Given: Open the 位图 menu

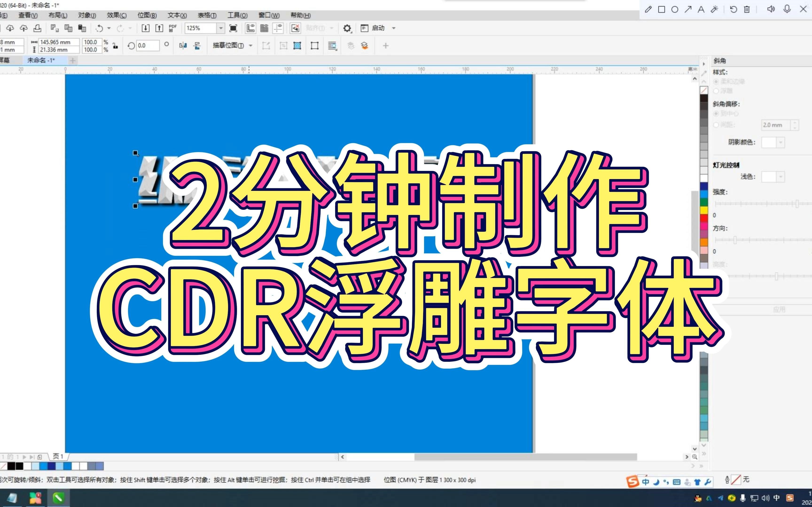Looking at the screenshot, I should point(147,15).
